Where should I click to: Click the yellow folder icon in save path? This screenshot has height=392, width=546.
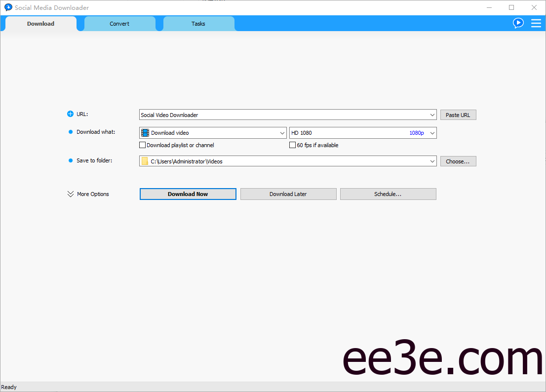(145, 161)
